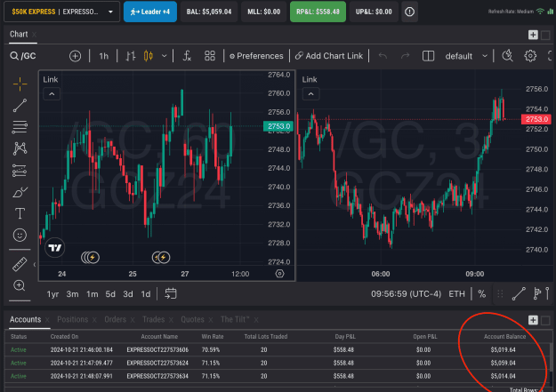Sort by Win Rate column header

[213, 336]
